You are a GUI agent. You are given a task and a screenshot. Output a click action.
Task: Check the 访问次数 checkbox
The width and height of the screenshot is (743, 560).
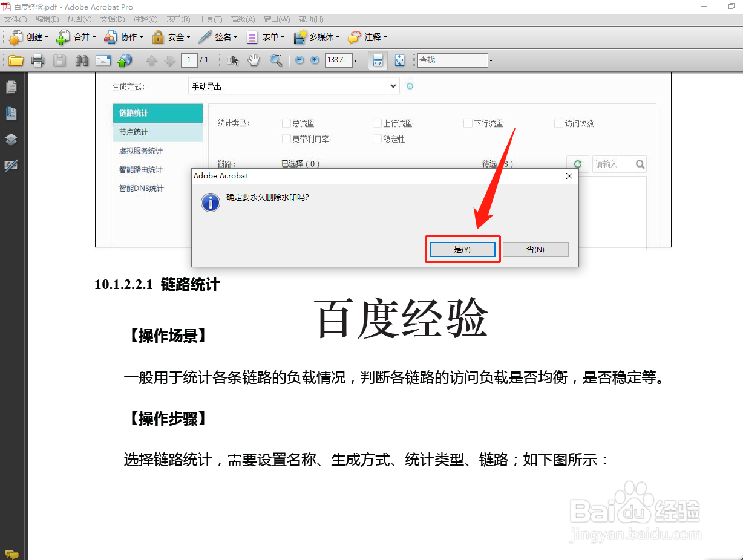[x=559, y=123]
